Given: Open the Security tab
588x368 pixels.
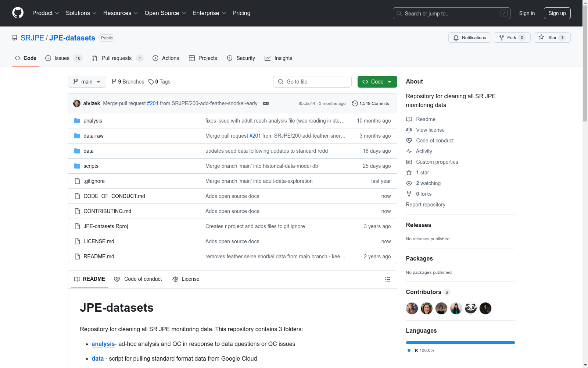Looking at the screenshot, I should (241, 58).
